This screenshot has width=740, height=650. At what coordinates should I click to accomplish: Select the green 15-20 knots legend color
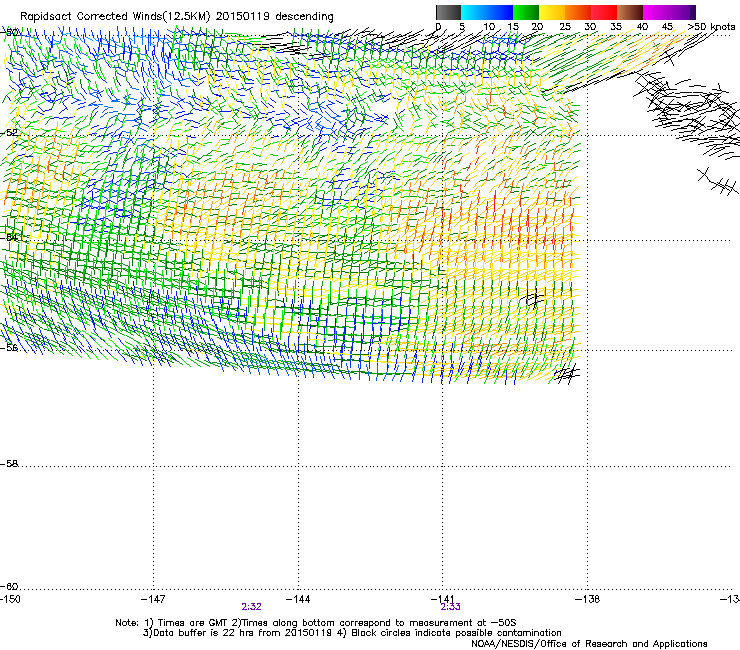[x=526, y=12]
